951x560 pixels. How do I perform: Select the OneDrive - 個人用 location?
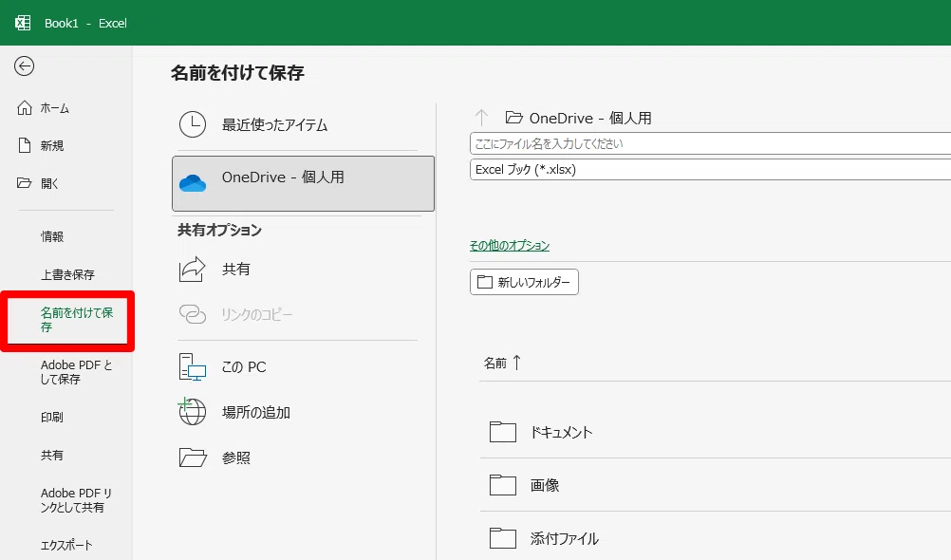click(304, 183)
